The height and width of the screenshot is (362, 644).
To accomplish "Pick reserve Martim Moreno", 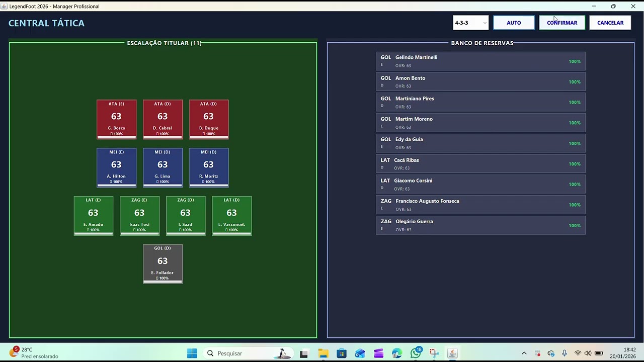I will pos(480,123).
